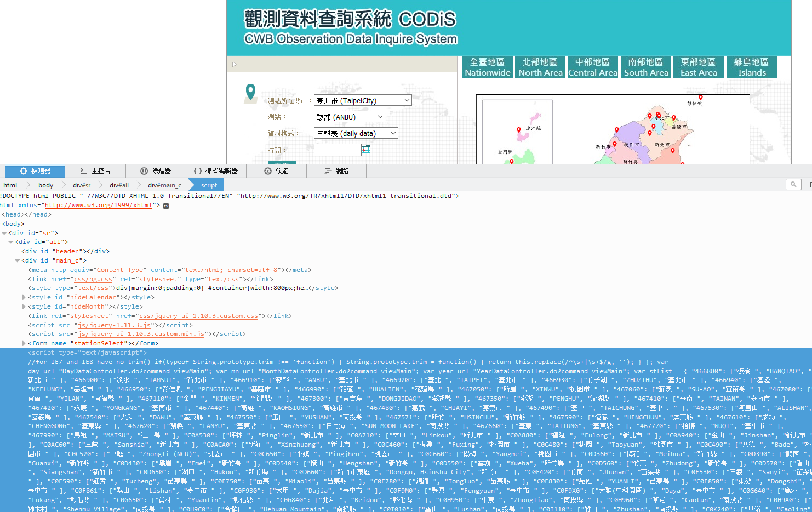This screenshot has width=812, height=512.
Task: Click the link icon after the xhtml namespace URL
Action: coord(166,206)
